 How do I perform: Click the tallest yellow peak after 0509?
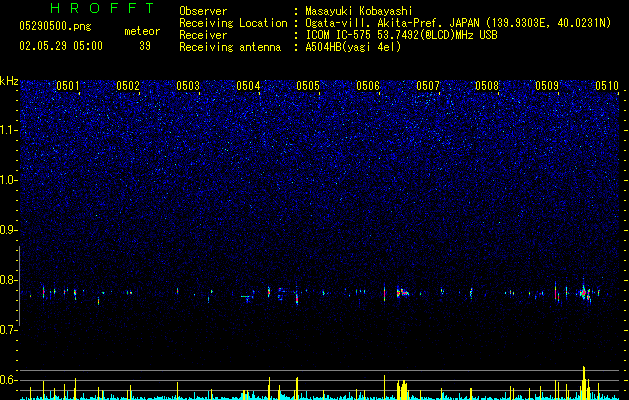click(584, 382)
